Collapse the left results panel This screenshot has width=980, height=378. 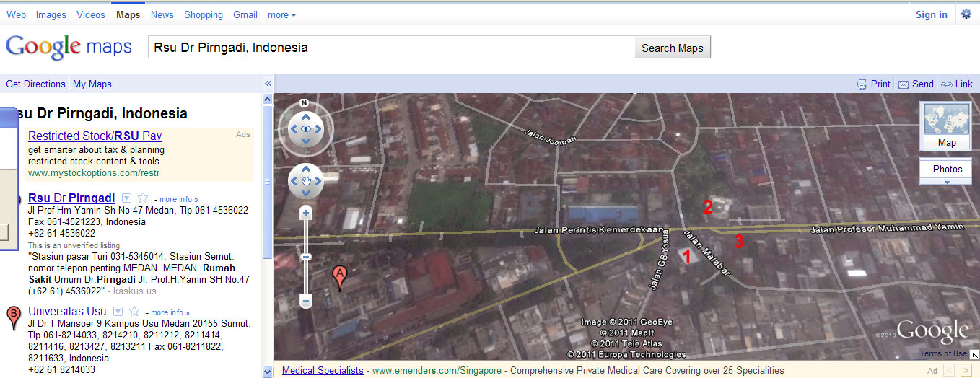point(267,84)
